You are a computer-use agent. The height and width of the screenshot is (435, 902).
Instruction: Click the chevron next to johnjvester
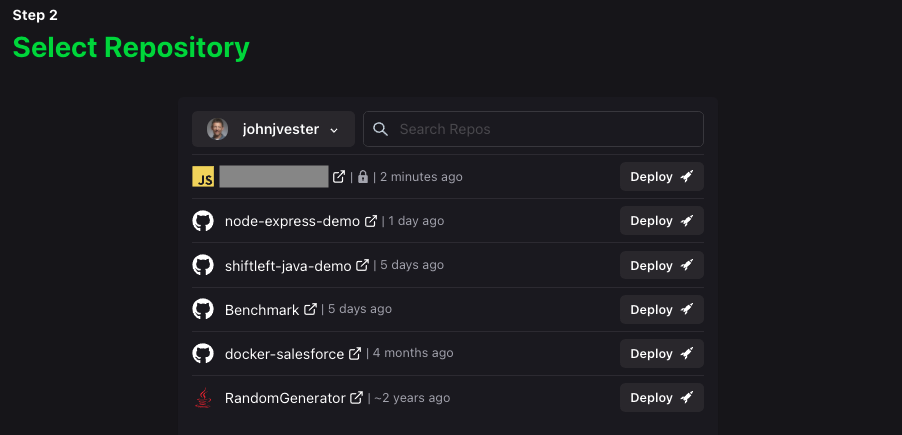[x=334, y=130]
